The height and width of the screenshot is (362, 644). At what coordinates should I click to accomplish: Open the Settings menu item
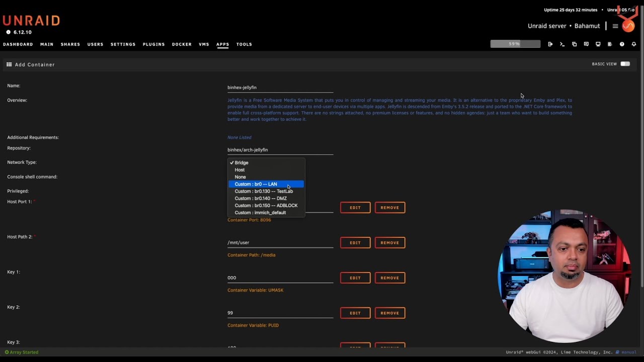click(123, 44)
